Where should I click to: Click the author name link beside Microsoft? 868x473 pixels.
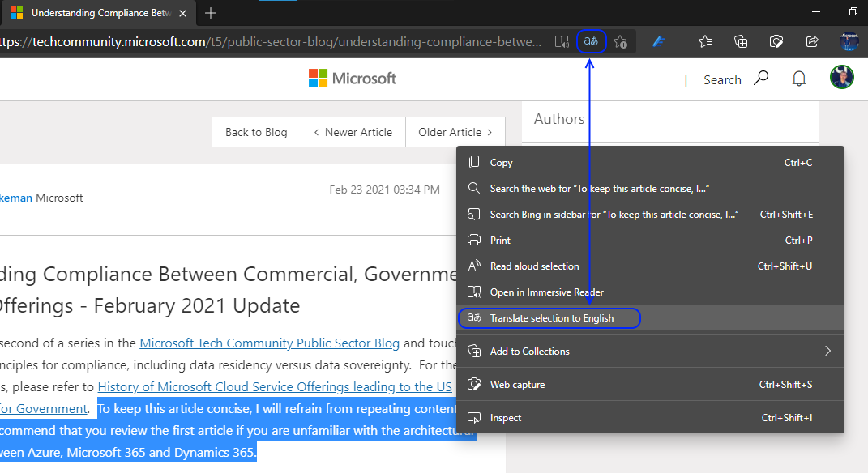coord(16,198)
